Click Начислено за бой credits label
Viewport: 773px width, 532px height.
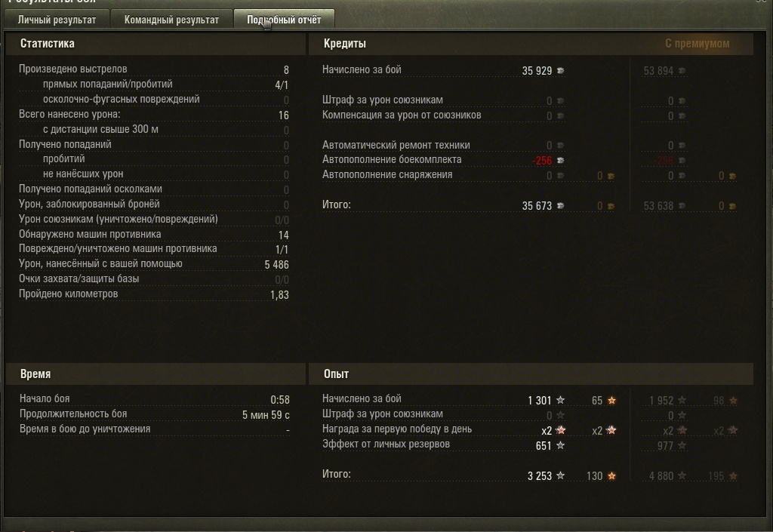pos(362,70)
